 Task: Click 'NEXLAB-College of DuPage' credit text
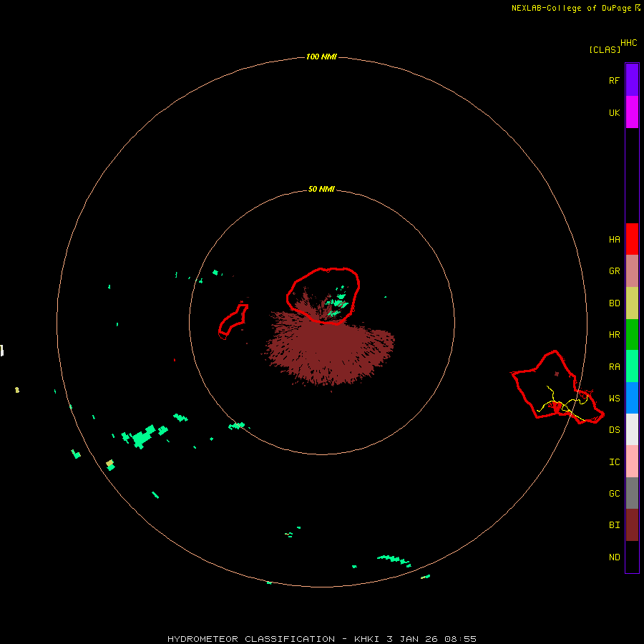(571, 8)
